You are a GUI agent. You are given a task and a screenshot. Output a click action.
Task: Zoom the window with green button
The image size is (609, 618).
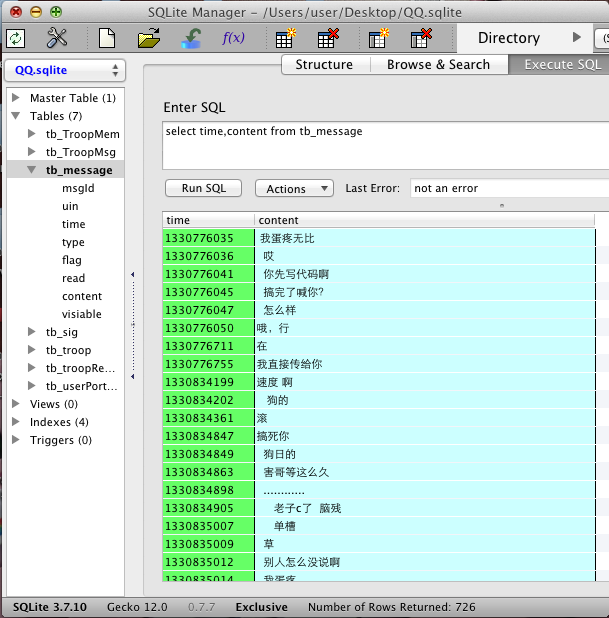[x=56, y=12]
